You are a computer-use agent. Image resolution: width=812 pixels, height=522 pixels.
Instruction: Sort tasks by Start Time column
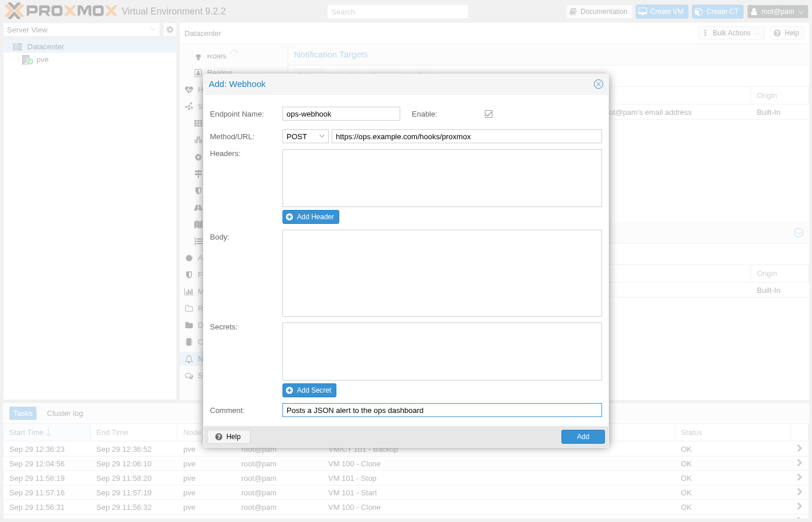tap(46, 433)
